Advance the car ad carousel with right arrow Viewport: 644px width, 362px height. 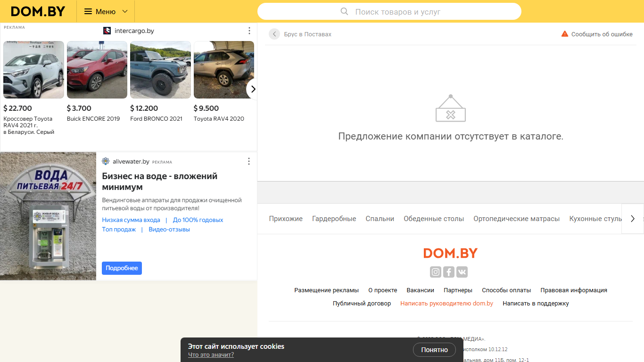click(x=253, y=89)
